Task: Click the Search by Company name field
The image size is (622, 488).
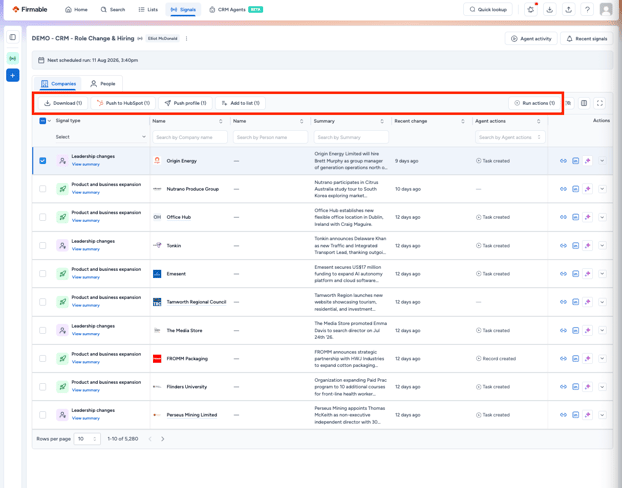Action: pyautogui.click(x=190, y=137)
